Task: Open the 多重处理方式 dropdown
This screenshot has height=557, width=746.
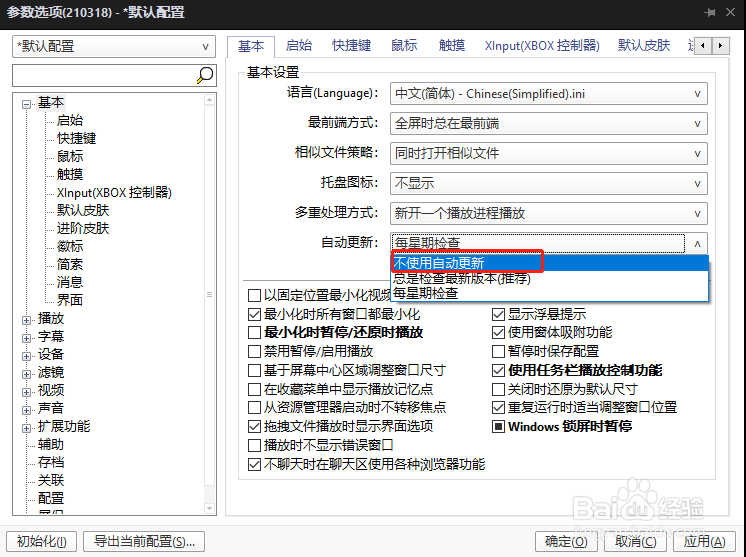Action: point(549,213)
